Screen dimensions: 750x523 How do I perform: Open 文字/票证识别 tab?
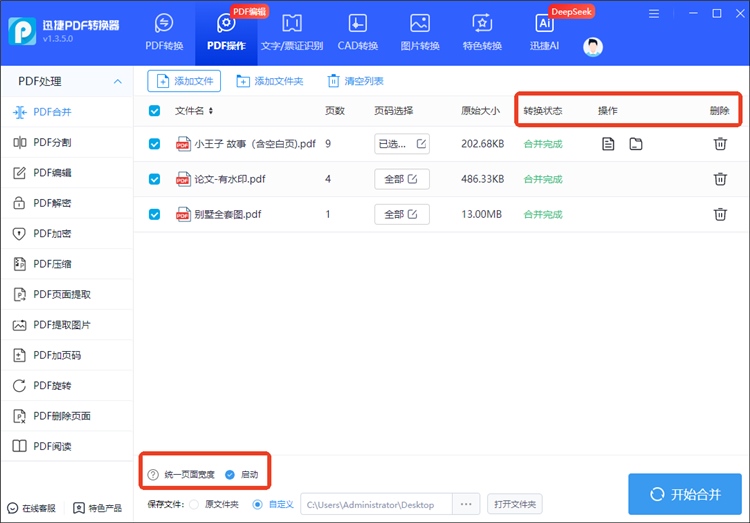pyautogui.click(x=292, y=33)
